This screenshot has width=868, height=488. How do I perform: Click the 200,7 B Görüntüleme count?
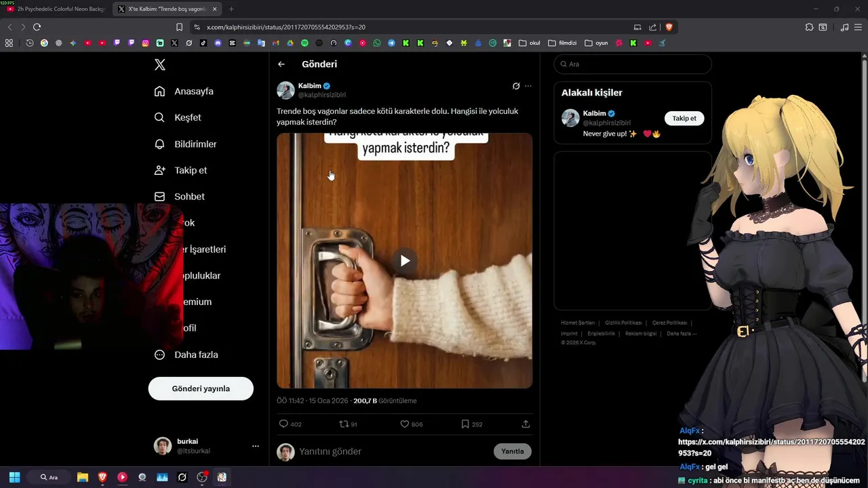(x=384, y=401)
